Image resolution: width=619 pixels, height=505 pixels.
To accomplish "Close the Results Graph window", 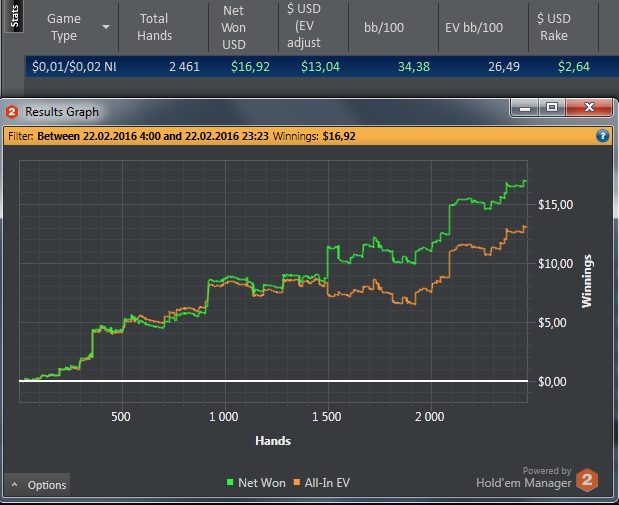I will 589,107.
